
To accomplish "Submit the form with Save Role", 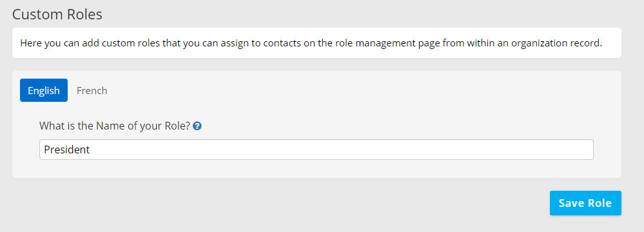I will (x=585, y=203).
